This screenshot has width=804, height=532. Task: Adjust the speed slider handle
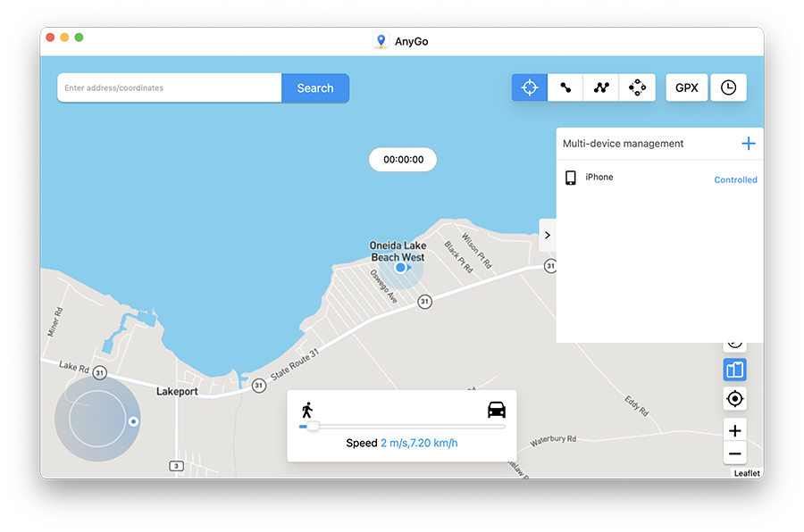tap(313, 427)
